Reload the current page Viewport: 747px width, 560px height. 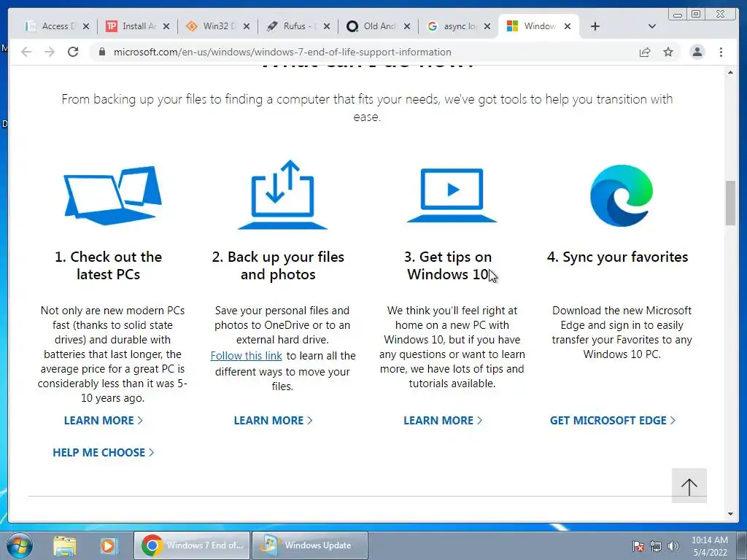[73, 52]
